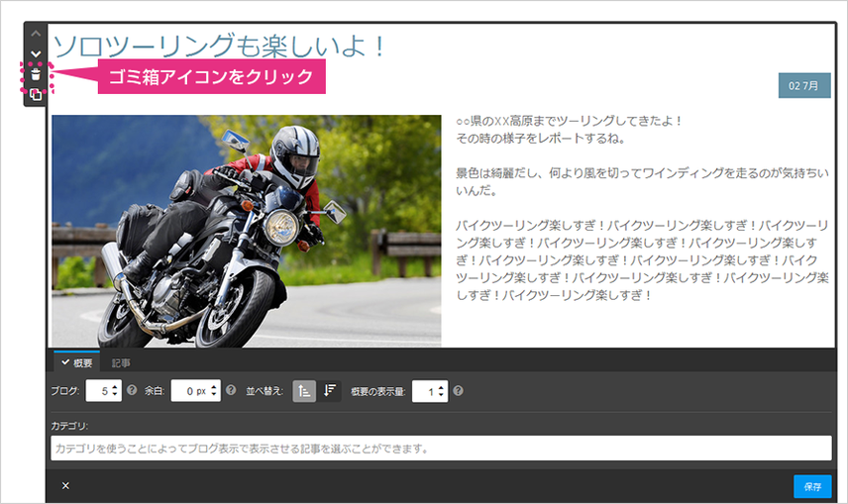This screenshot has height=504, width=848.
Task: Switch to the 概要 tab
Action: 77,362
